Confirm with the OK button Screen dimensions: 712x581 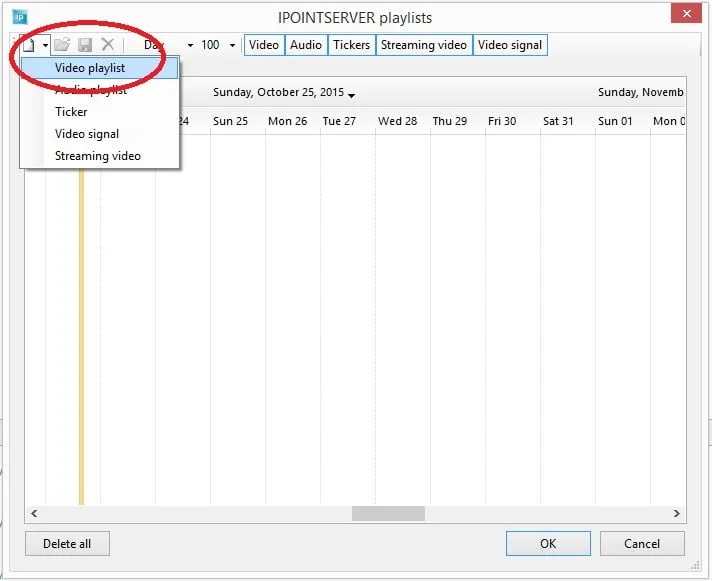coord(548,543)
